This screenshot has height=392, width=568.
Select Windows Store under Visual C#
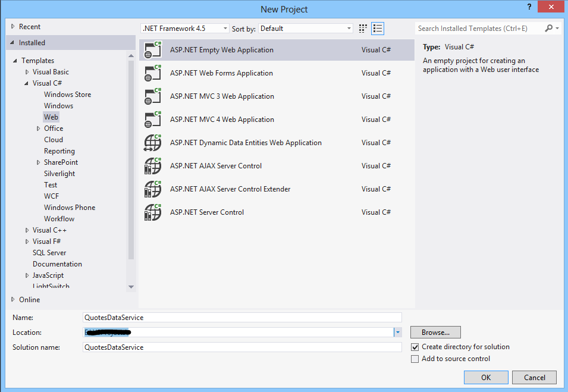[x=67, y=95]
